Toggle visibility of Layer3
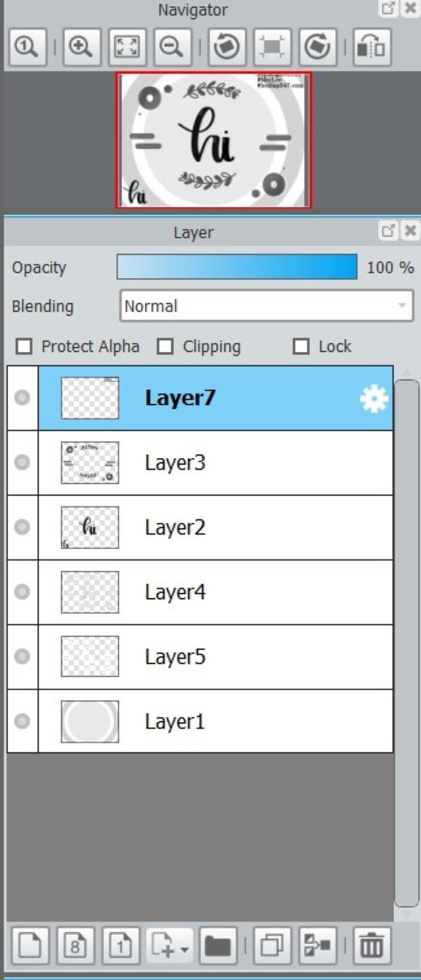 click(x=22, y=462)
